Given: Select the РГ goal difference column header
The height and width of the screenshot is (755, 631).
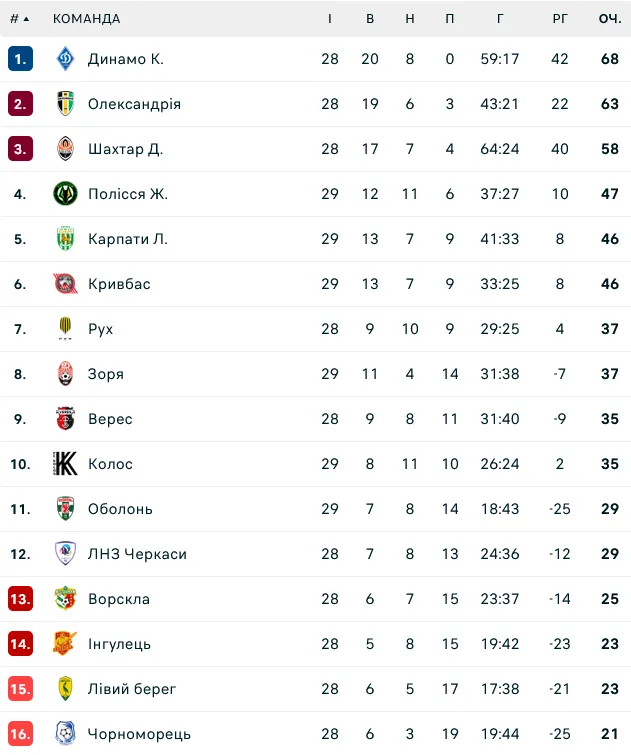Looking at the screenshot, I should point(560,19).
